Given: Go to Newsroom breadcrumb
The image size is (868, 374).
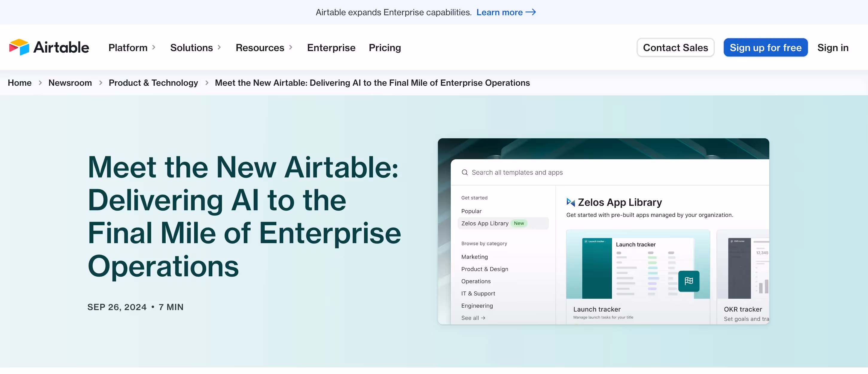Looking at the screenshot, I should [x=70, y=83].
